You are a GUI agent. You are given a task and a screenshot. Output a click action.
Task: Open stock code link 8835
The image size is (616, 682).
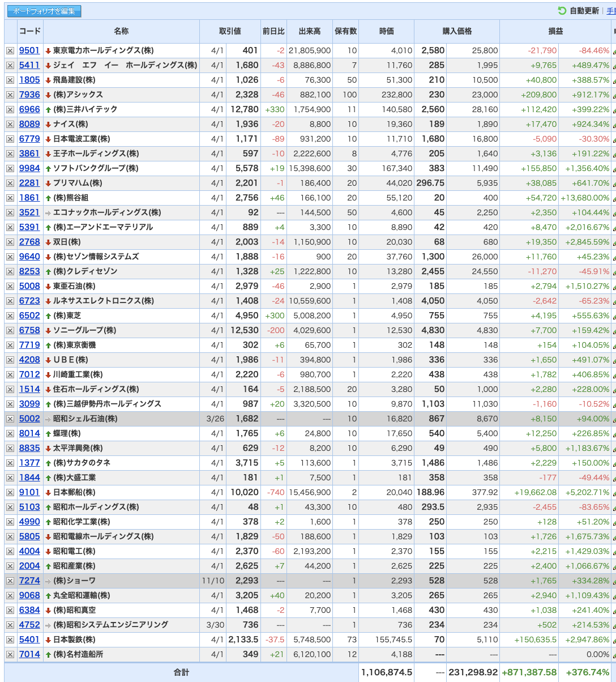[29, 448]
